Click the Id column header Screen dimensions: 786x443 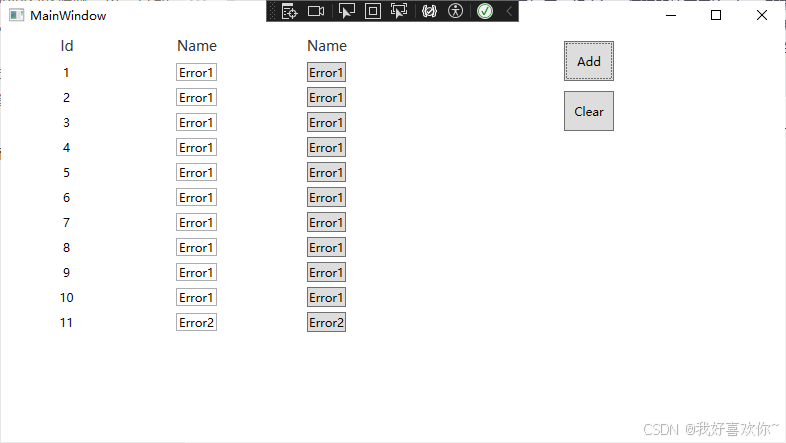[67, 46]
